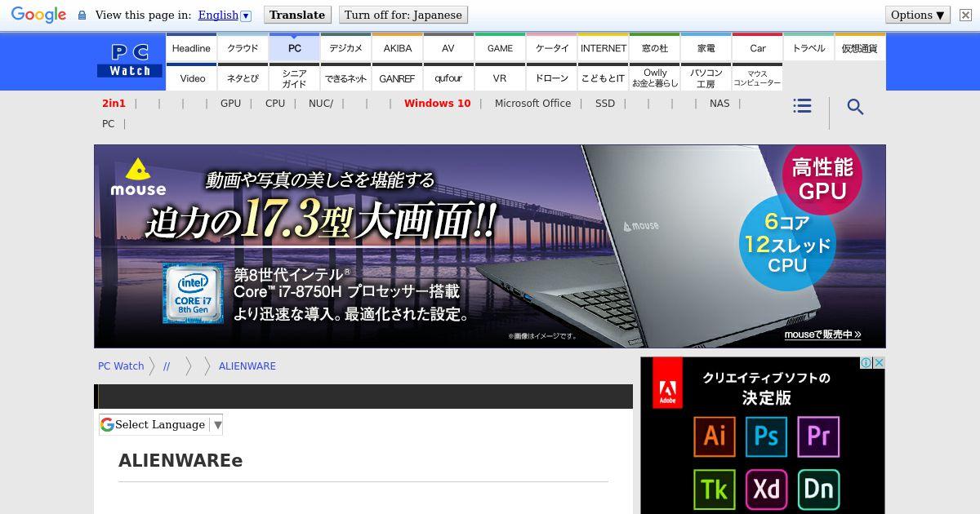This screenshot has height=514, width=980.
Task: Click Turn off for: Japanese button
Action: (x=403, y=15)
